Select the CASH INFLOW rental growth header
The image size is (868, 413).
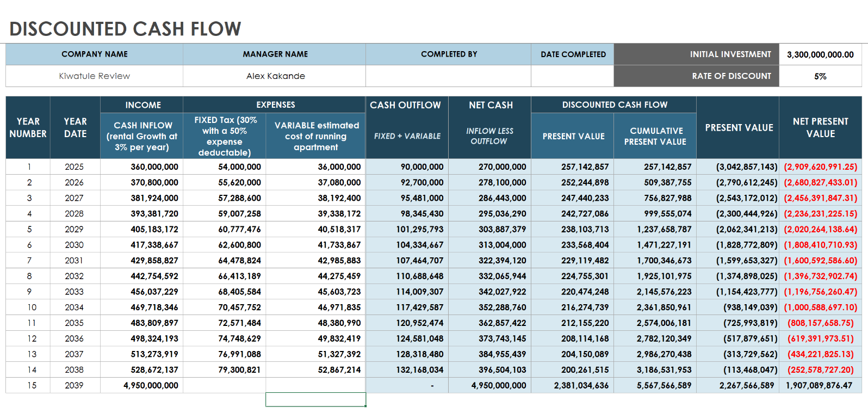click(142, 136)
